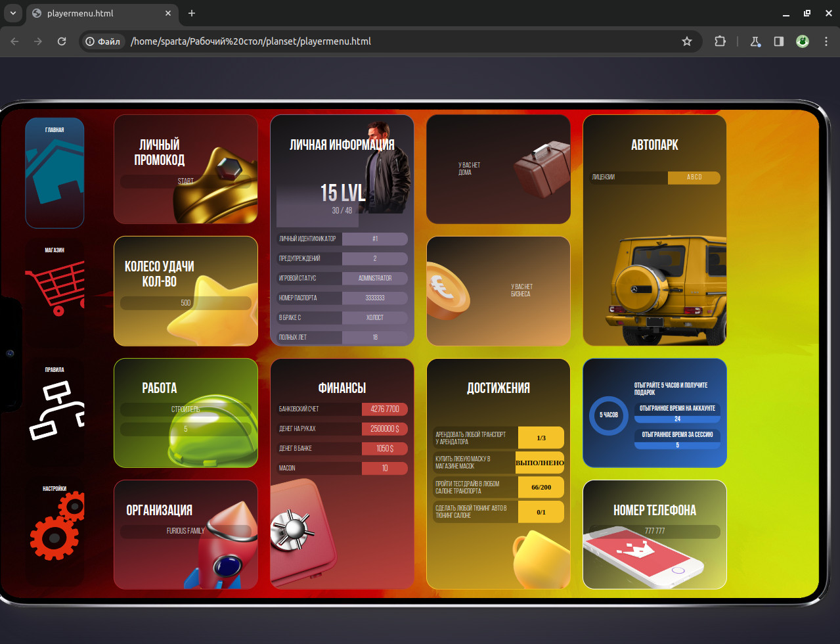Click the Выполнено mask achievement status
Screen dimensions: 840x644
click(x=540, y=463)
